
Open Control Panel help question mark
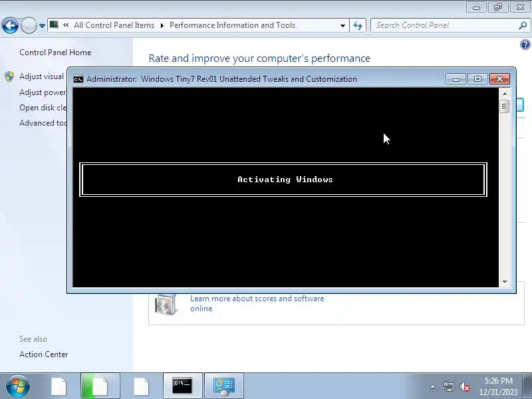click(x=525, y=45)
